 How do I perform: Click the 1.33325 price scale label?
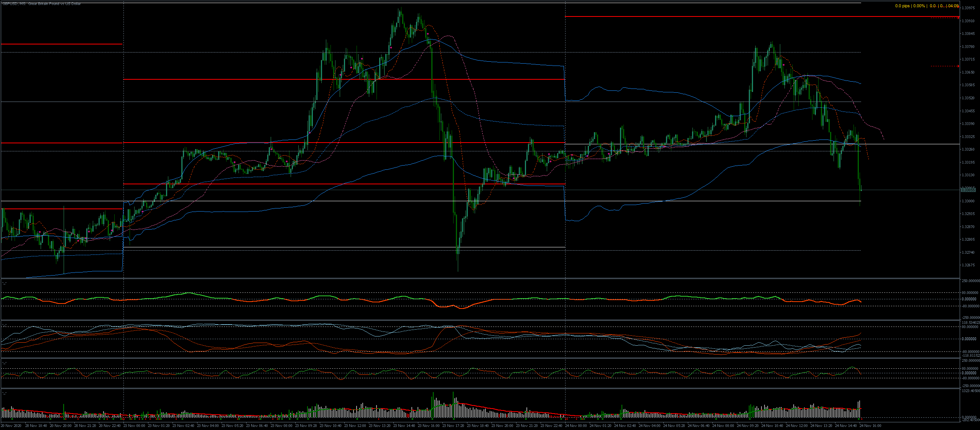968,137
